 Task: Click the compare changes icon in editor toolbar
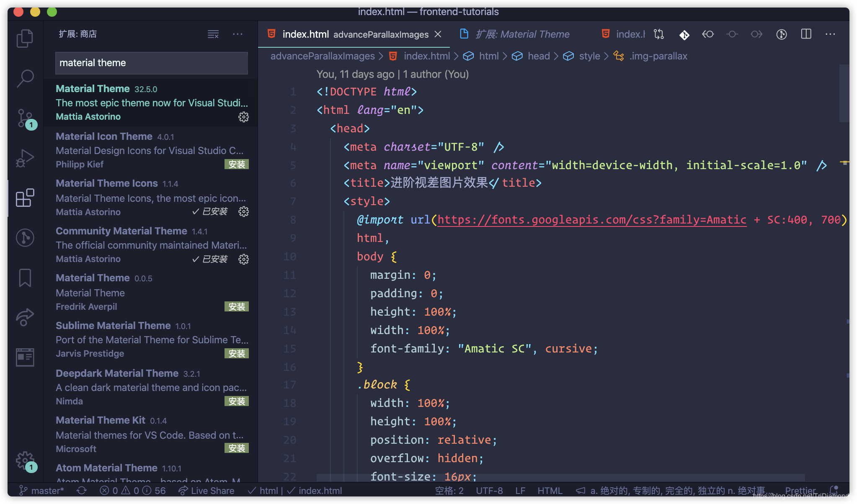pyautogui.click(x=659, y=34)
